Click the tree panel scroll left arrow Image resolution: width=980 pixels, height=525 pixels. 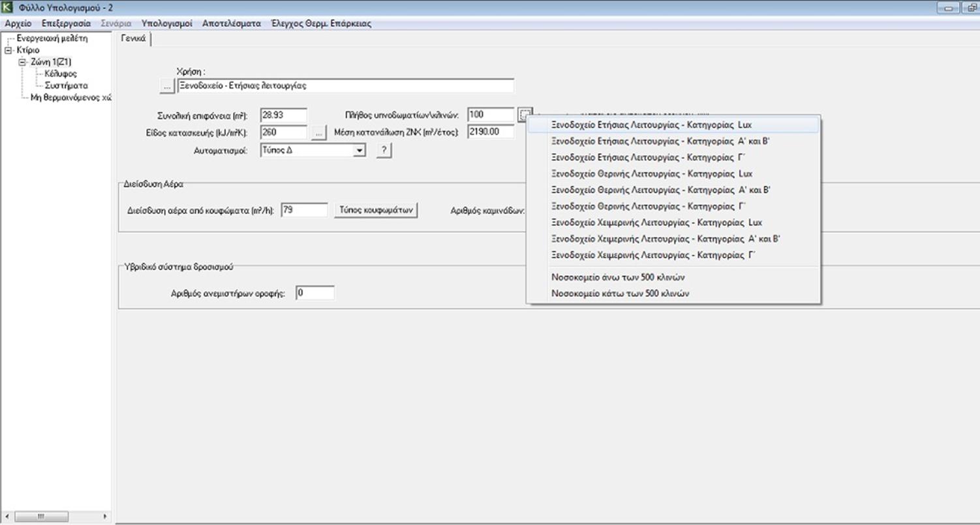[x=7, y=517]
